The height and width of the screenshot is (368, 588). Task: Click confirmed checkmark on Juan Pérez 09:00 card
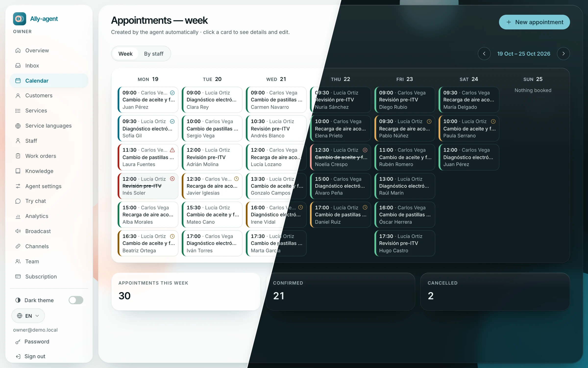[172, 93]
